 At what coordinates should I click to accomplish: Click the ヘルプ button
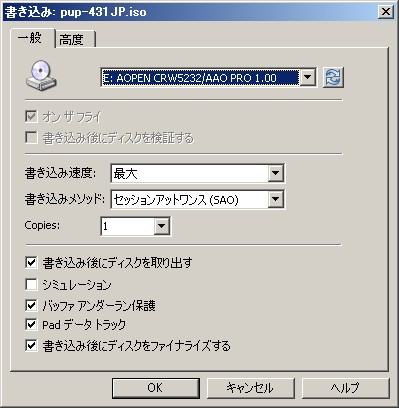[345, 388]
